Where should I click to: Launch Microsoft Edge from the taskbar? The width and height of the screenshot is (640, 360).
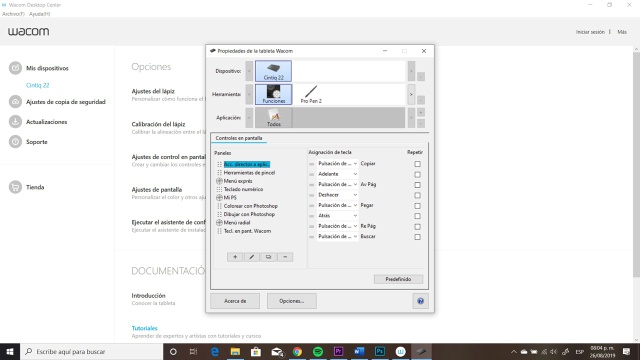click(x=215, y=351)
